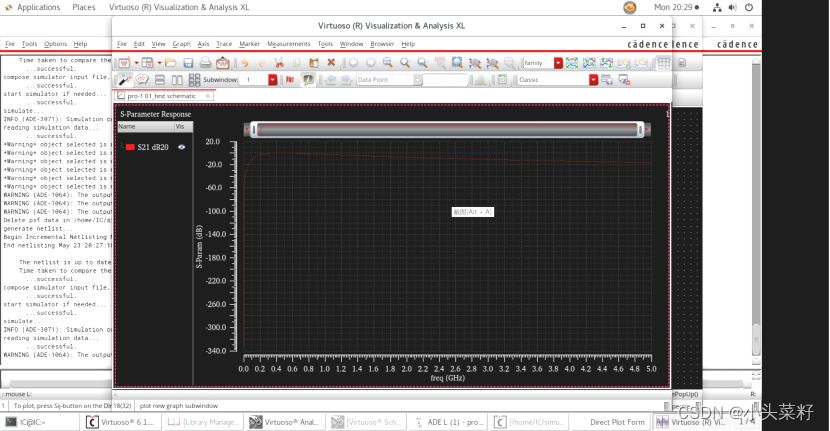Click the split current strip icon
Screen dimensions: 830x431
tap(607, 63)
